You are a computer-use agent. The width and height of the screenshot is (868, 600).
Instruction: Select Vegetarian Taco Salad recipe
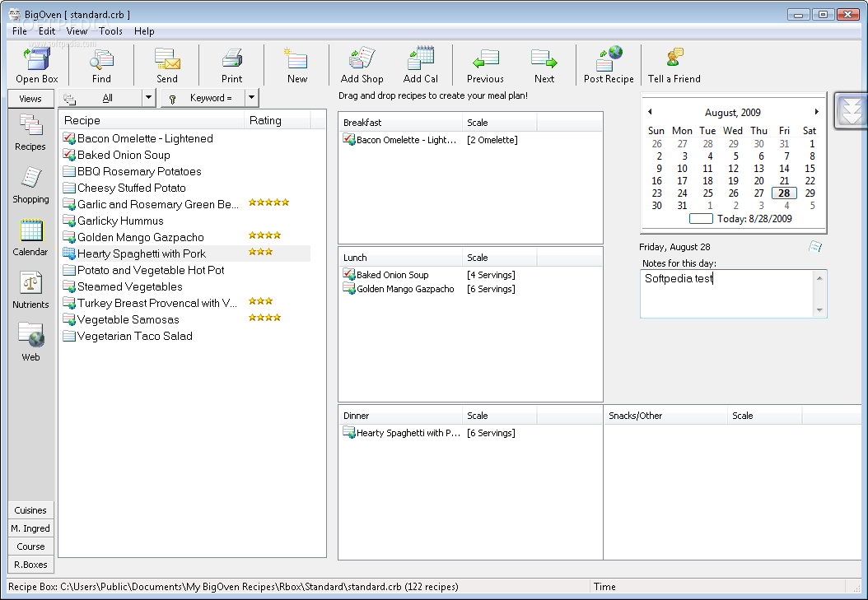134,336
